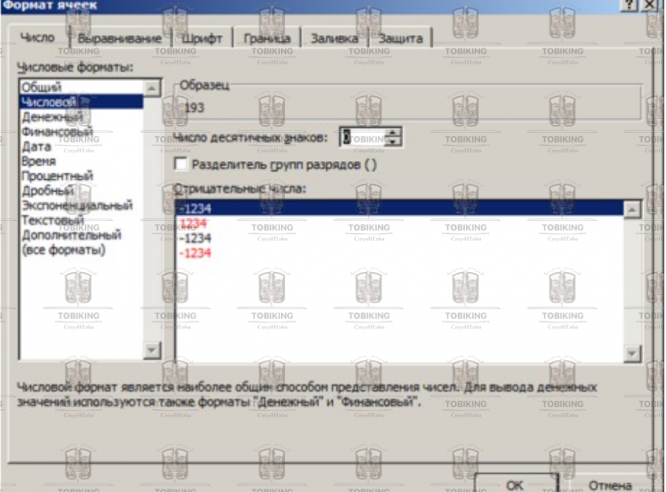Screen dimensions: 666x492
Task: Click the decimal places input field
Action: [363, 137]
